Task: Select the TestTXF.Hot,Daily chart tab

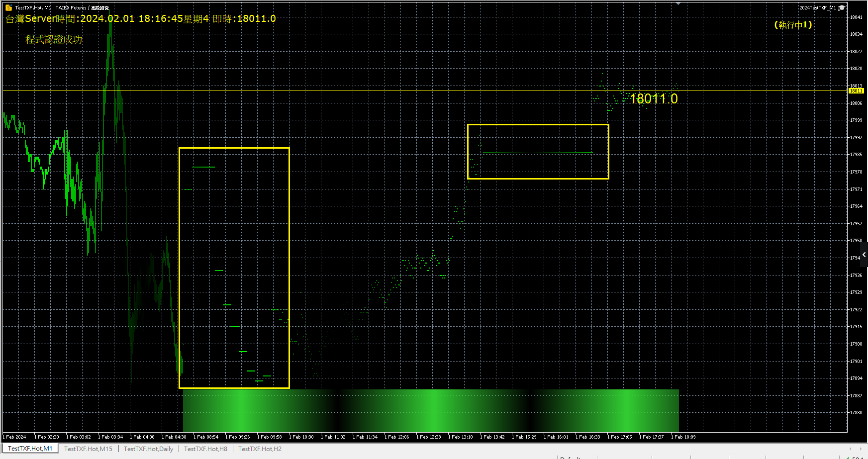Action: [x=148, y=449]
